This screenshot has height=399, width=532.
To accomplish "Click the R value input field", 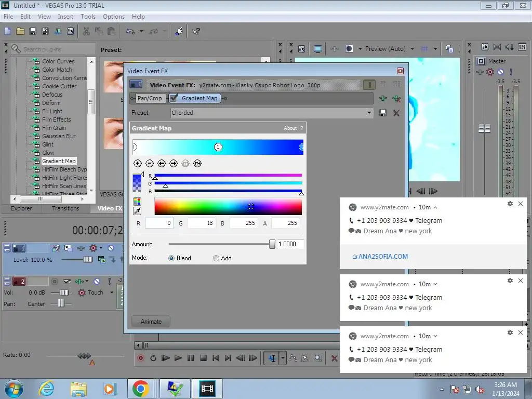I will tap(159, 223).
